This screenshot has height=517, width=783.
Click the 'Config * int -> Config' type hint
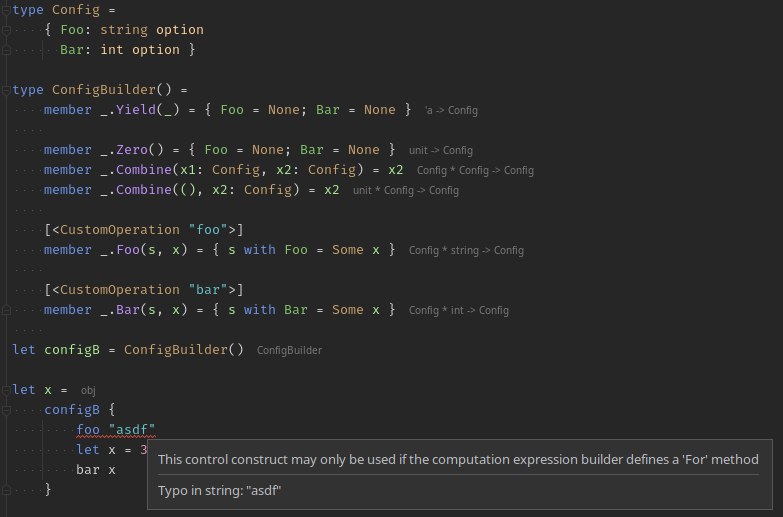pyautogui.click(x=458, y=310)
